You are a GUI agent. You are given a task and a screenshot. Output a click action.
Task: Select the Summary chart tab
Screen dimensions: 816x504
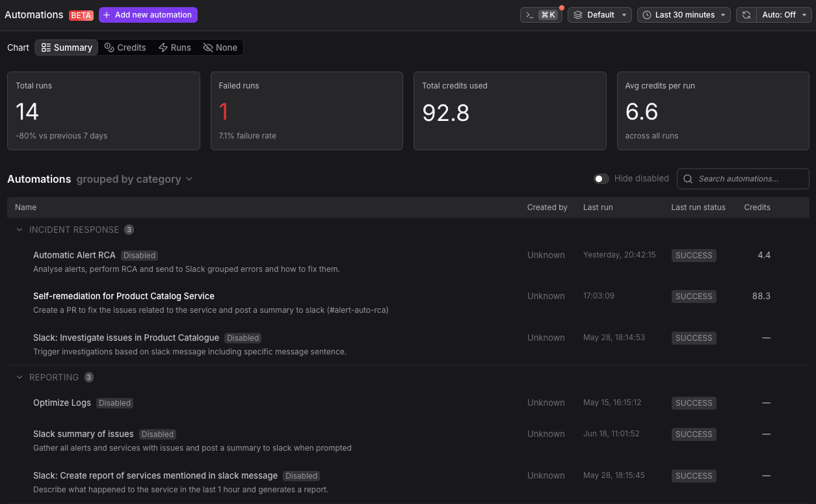pos(66,47)
